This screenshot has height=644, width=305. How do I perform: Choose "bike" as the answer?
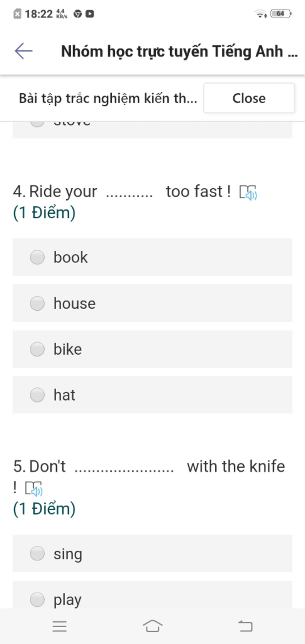(37, 349)
